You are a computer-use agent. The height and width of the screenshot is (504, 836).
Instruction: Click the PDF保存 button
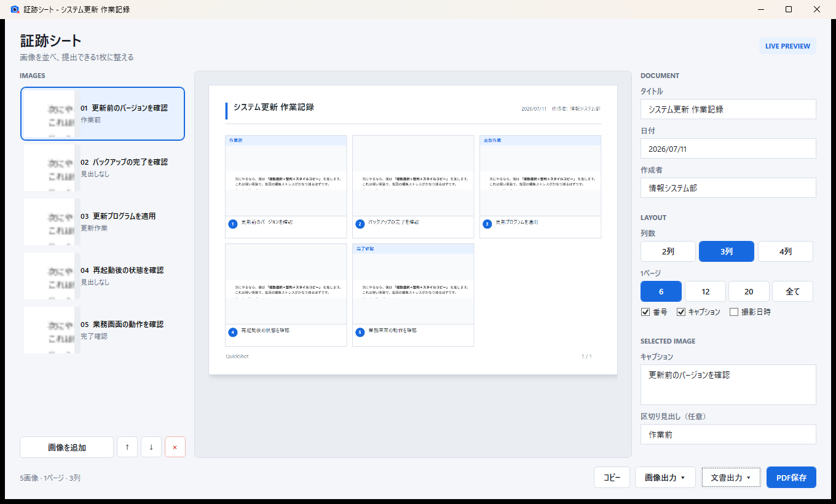tap(791, 478)
